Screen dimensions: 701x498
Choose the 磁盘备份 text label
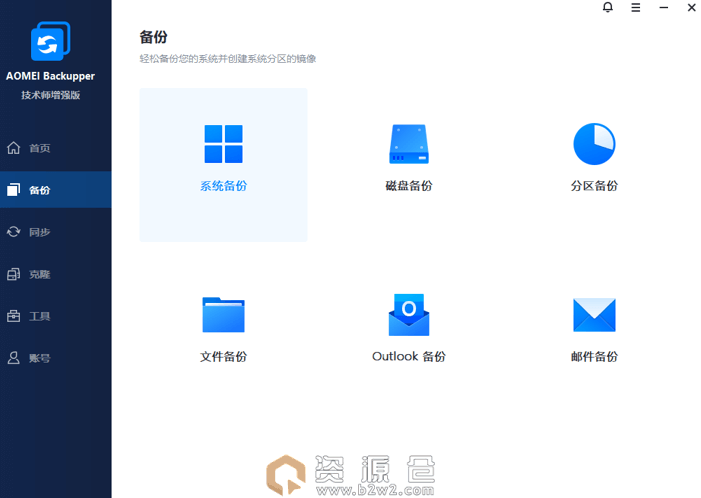tap(408, 186)
